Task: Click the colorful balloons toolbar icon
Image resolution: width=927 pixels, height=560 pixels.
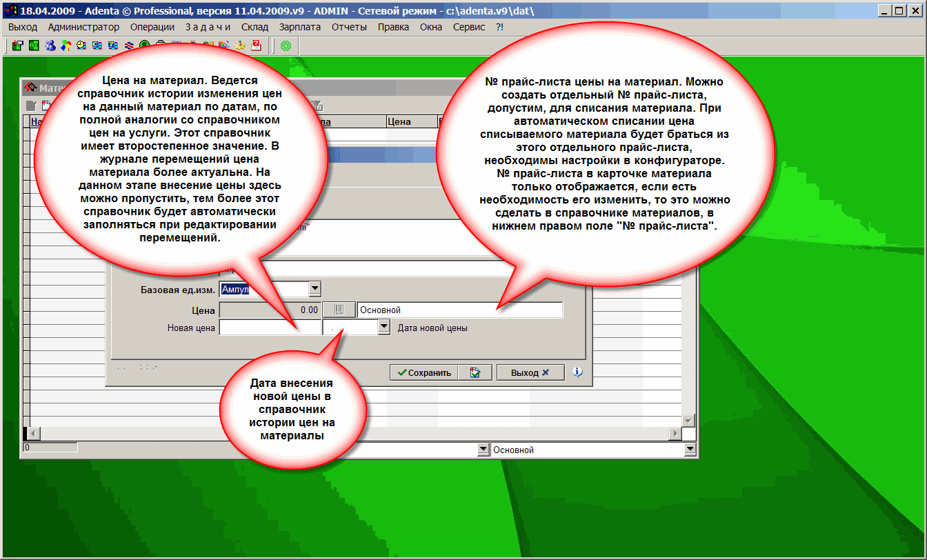Action: point(66,46)
